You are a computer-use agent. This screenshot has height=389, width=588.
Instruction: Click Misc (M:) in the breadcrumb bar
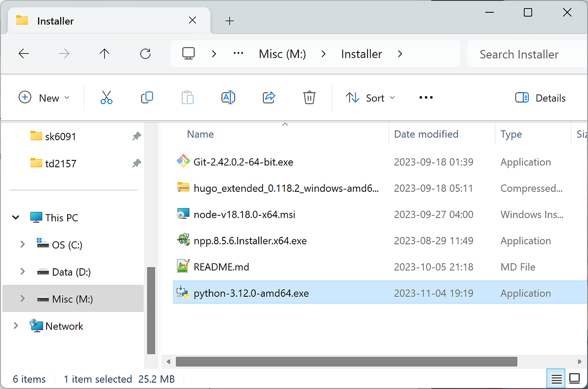tap(282, 54)
